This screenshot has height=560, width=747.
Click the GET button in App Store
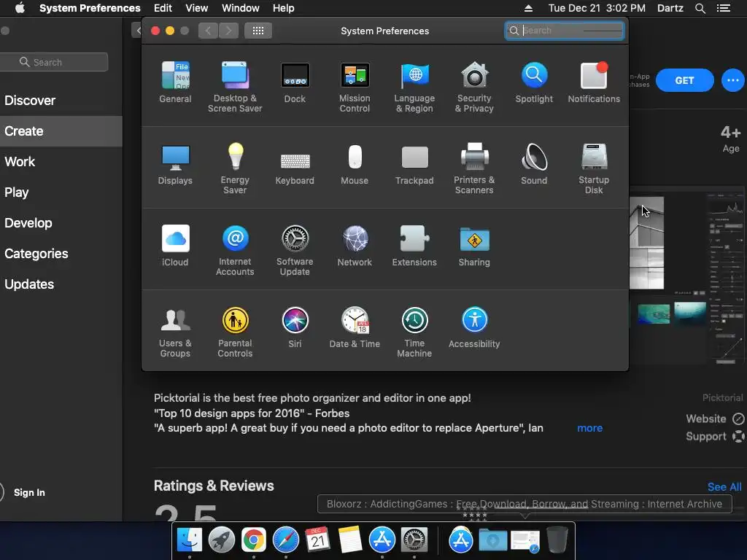click(684, 80)
